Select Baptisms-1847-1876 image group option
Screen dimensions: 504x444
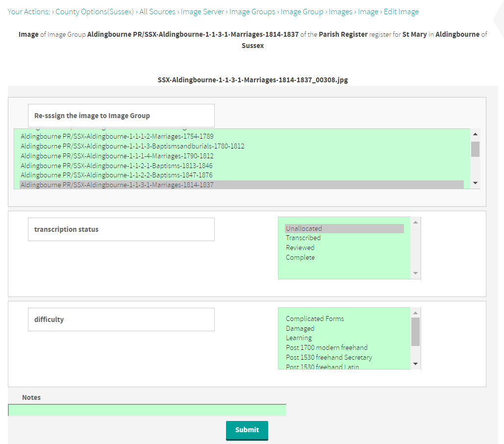tap(117, 175)
